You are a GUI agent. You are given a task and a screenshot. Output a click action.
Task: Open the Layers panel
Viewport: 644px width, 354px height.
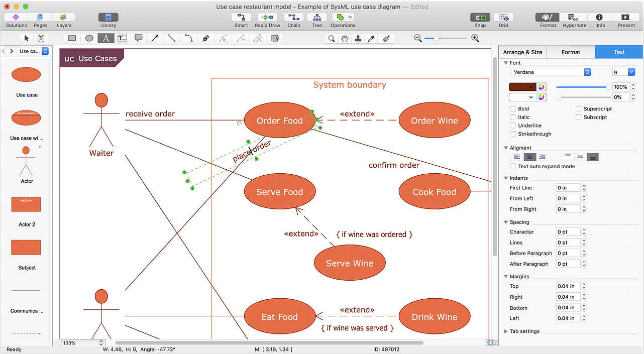tap(64, 20)
